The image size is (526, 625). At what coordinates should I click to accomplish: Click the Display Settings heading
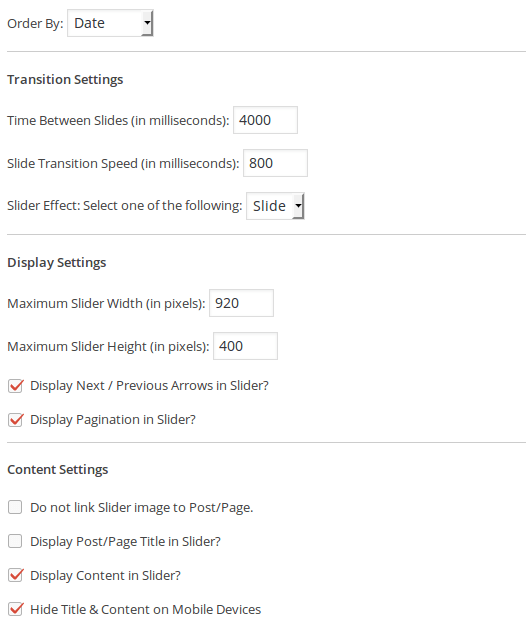point(57,262)
